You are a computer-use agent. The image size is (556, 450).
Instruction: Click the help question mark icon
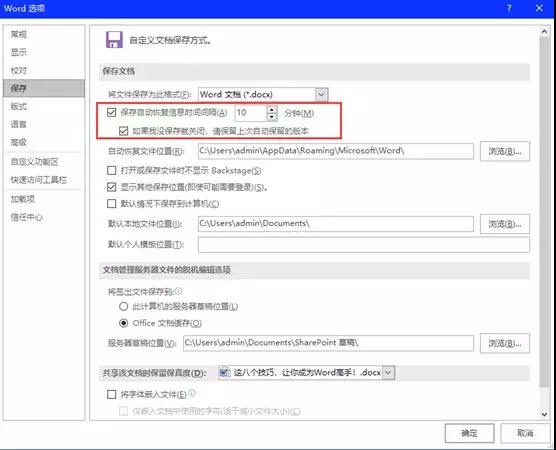click(x=509, y=8)
